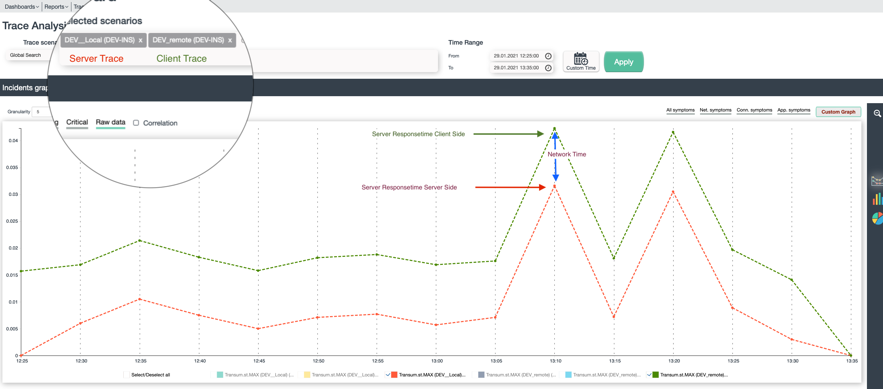
Task: Click the Custom Graph button
Action: pos(838,112)
